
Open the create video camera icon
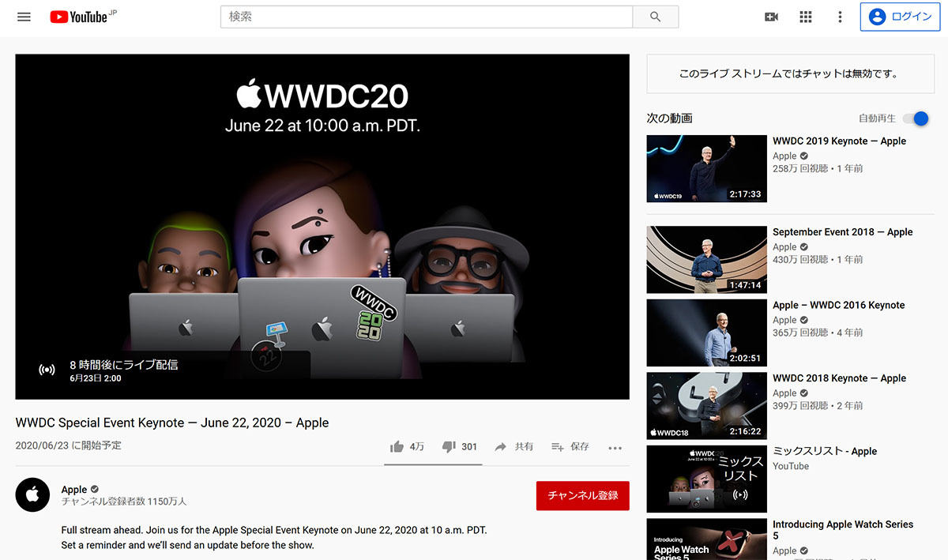[772, 17]
